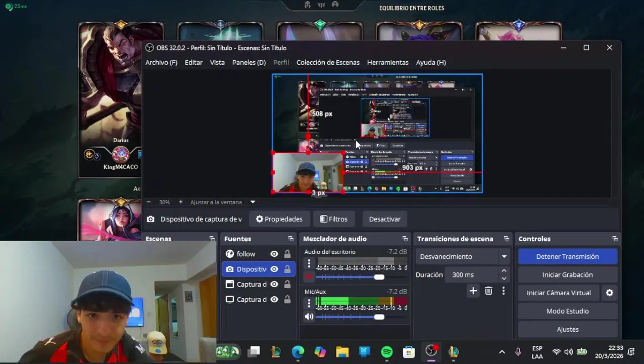This screenshot has height=364, width=644.
Task: Pop out the Controles dock panel
Action: click(615, 239)
